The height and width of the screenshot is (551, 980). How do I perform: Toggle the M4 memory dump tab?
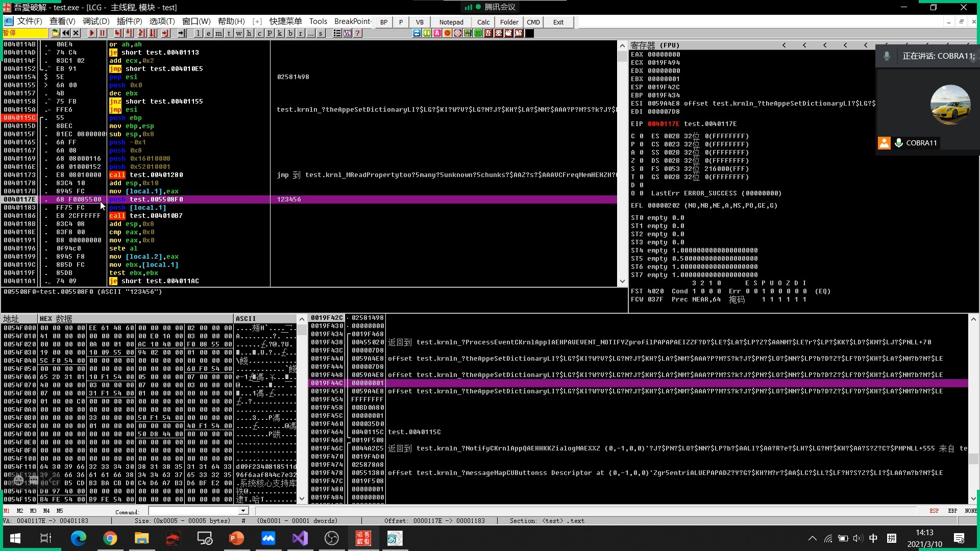tap(46, 511)
